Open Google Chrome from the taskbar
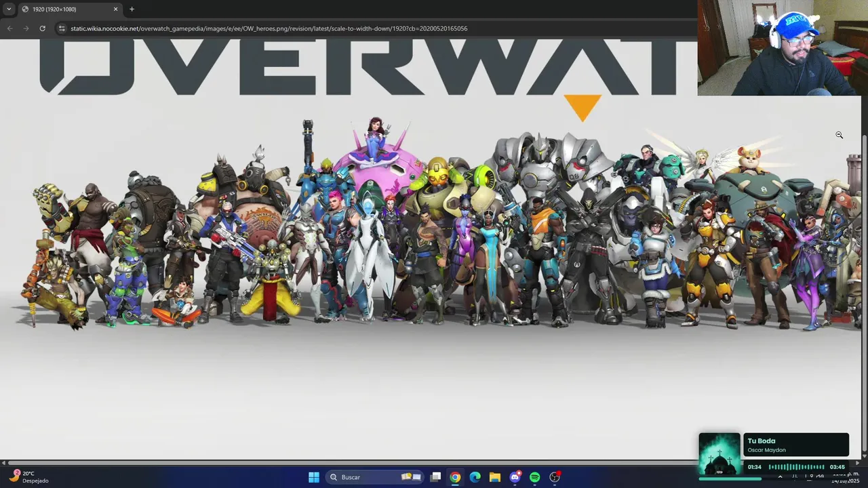This screenshot has height=488, width=868. [455, 477]
